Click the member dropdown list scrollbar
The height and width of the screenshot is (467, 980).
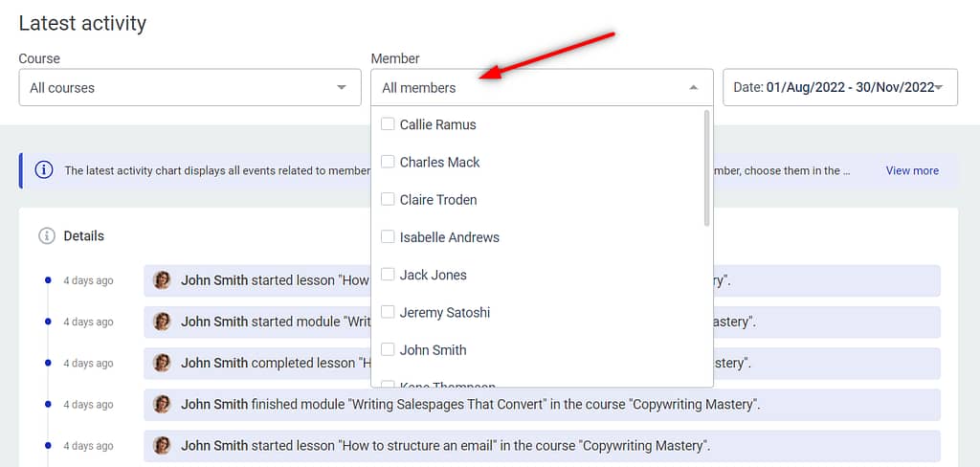706,167
